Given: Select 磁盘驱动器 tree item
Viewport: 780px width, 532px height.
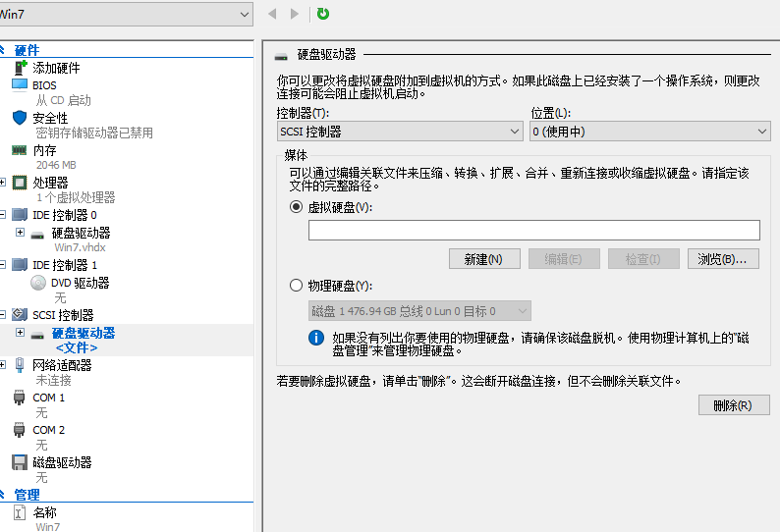Looking at the screenshot, I should (x=62, y=462).
